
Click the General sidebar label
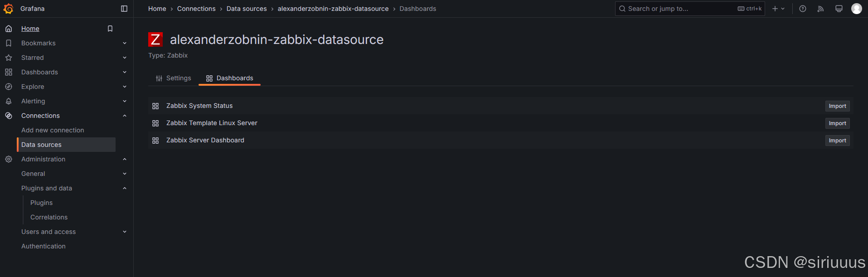pyautogui.click(x=33, y=174)
